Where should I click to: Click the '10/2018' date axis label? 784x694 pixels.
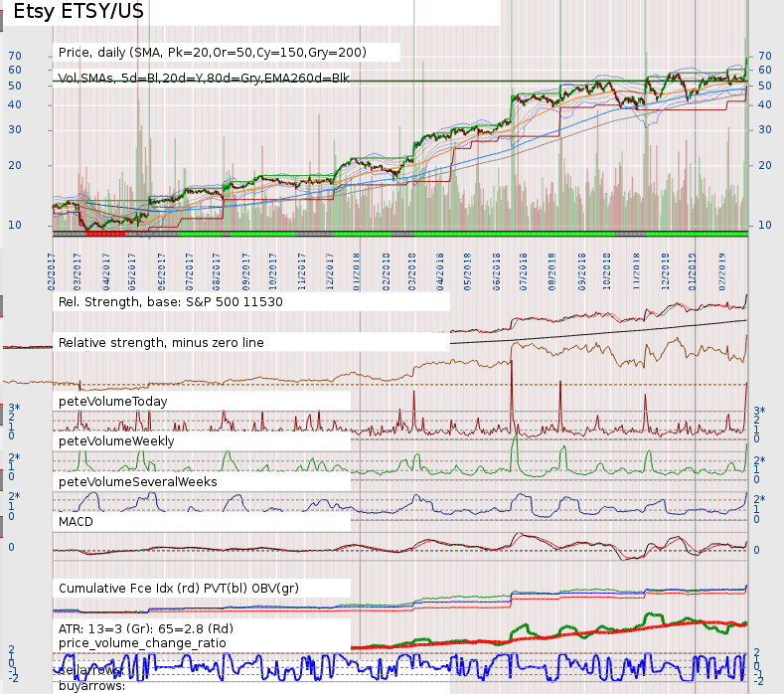(x=607, y=271)
